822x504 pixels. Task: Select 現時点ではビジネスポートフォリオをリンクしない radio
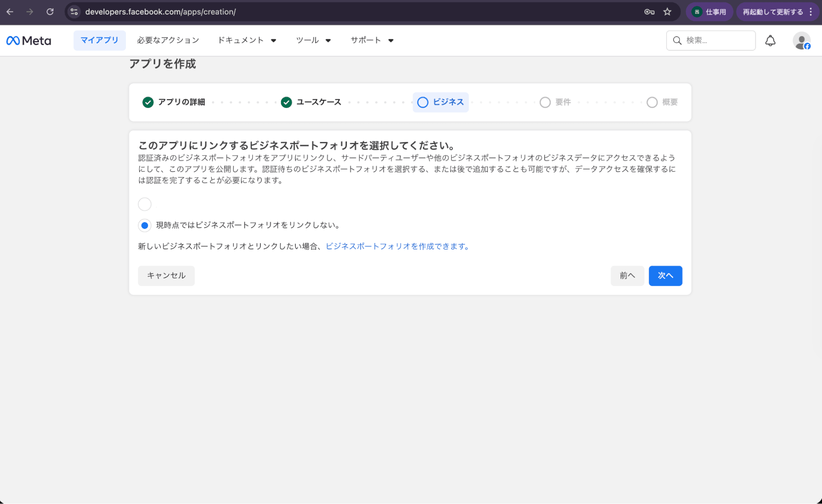pos(145,225)
